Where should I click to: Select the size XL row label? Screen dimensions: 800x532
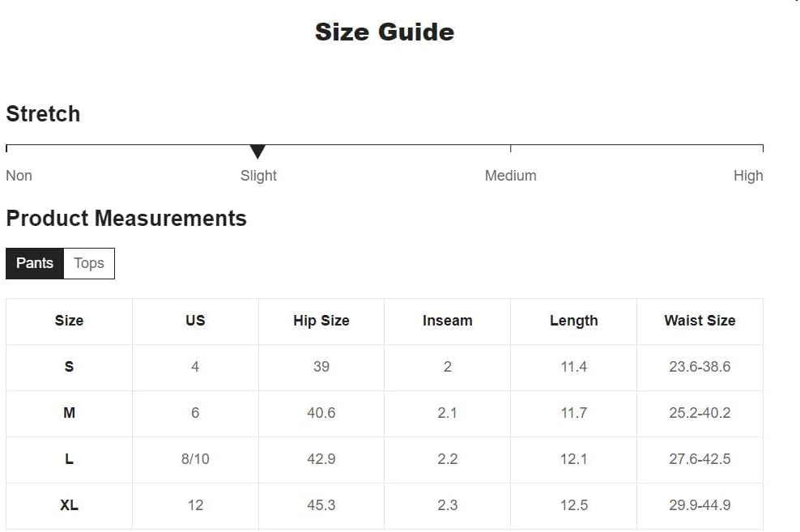pos(69,505)
